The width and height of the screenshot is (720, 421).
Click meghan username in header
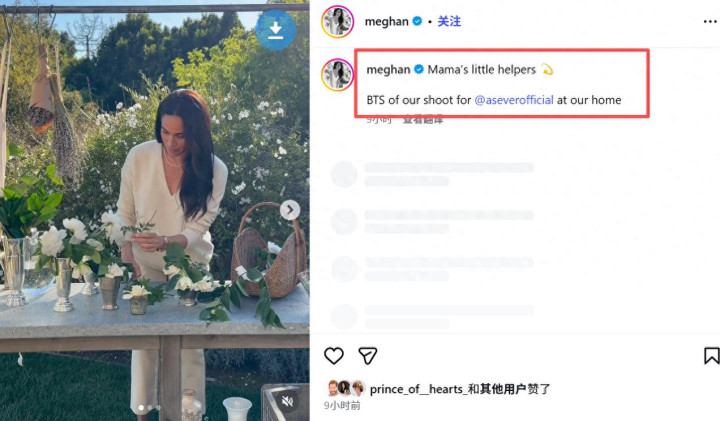click(387, 22)
